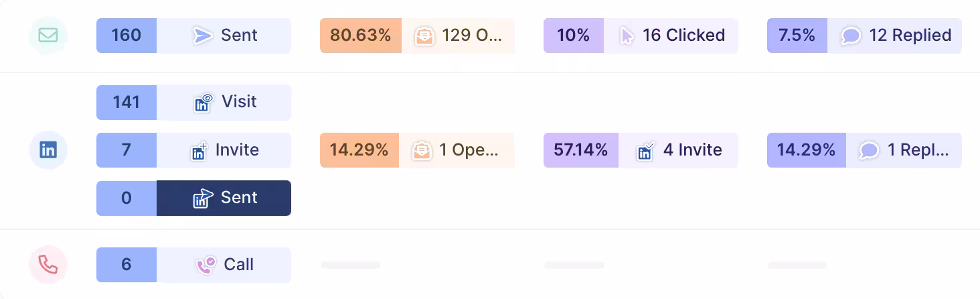Click the phone check icon beside Call
The width and height of the screenshot is (980, 299).
(206, 265)
